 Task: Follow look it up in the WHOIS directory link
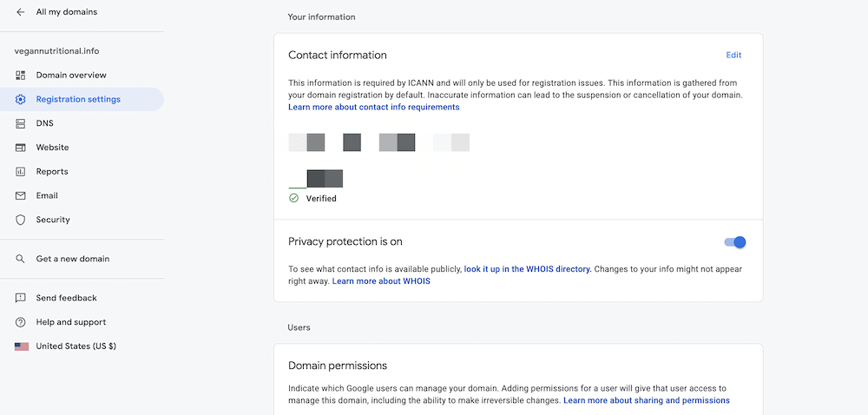(x=528, y=269)
